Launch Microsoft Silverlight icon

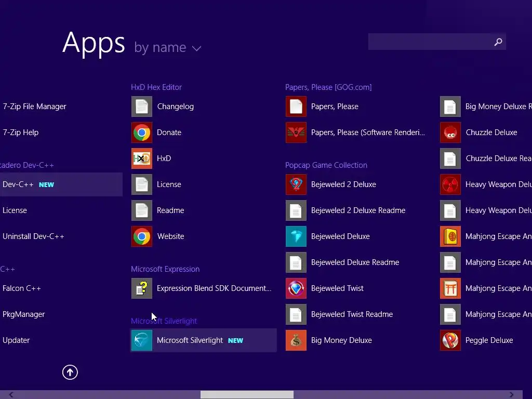141,340
